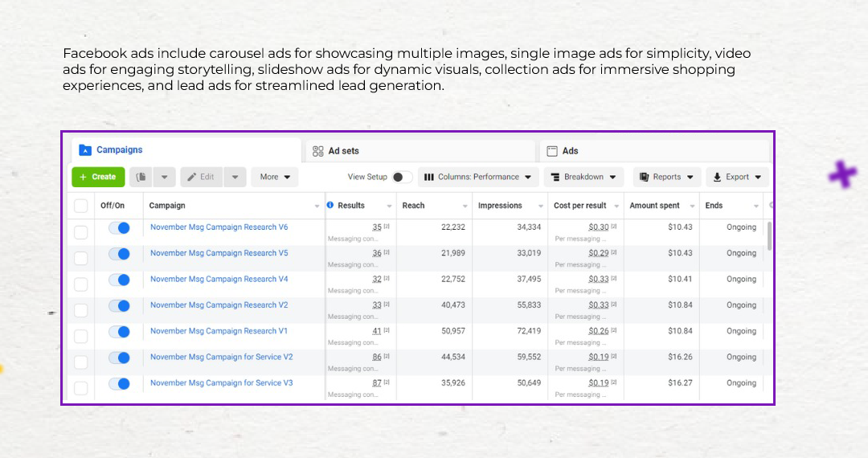Viewport: 868px width, 458px height.
Task: Click the Ads tab window icon
Action: coord(552,151)
